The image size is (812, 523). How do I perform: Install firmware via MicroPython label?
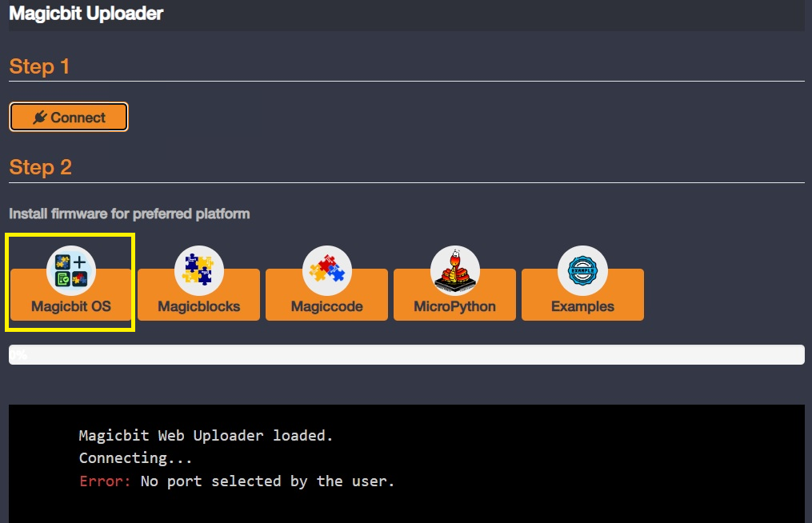(454, 306)
